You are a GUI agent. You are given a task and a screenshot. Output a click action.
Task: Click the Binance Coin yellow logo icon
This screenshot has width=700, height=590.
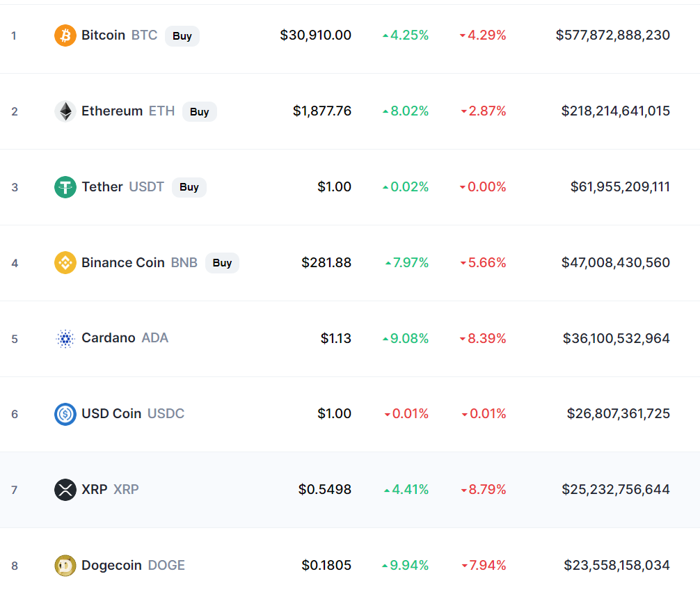coord(65,263)
